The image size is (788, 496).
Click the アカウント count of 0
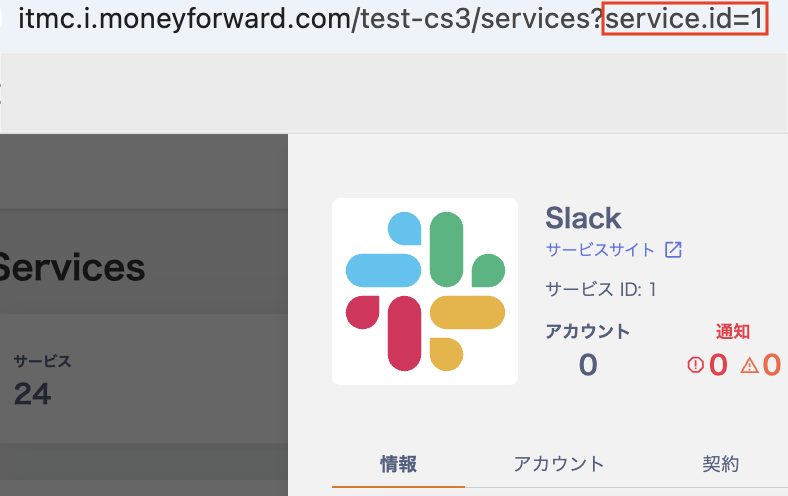[588, 365]
